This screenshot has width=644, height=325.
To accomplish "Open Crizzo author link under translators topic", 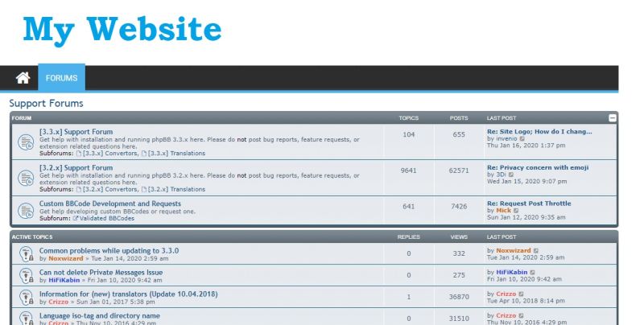I will [58, 302].
